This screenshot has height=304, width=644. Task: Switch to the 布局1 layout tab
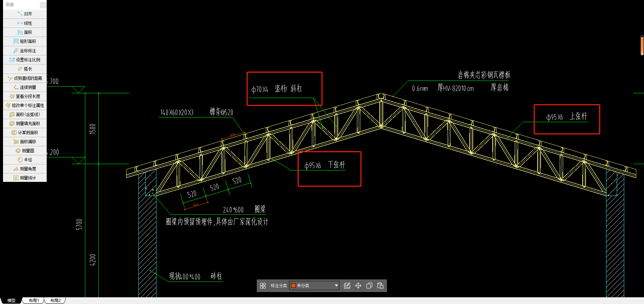coord(34,301)
